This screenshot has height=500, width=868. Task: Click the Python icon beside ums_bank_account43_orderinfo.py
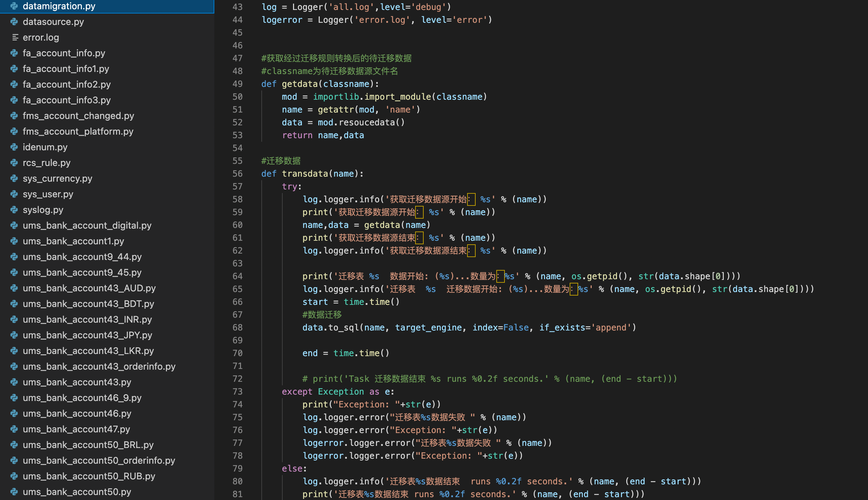14,366
